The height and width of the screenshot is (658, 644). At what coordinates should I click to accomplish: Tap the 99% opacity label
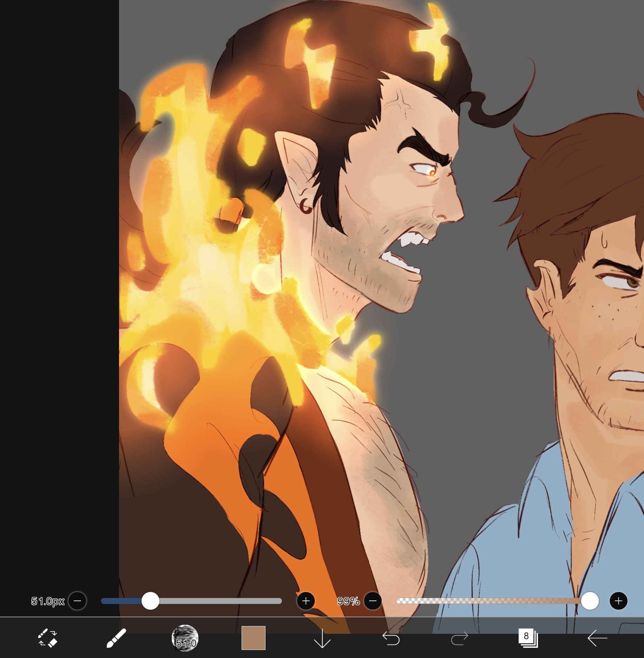tap(348, 601)
